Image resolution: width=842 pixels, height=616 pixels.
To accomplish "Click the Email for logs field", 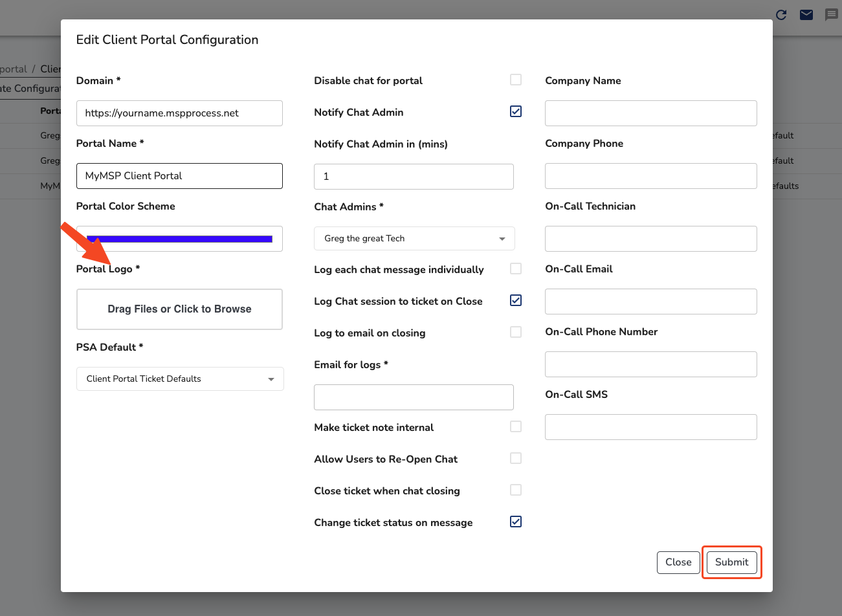I will click(x=414, y=397).
